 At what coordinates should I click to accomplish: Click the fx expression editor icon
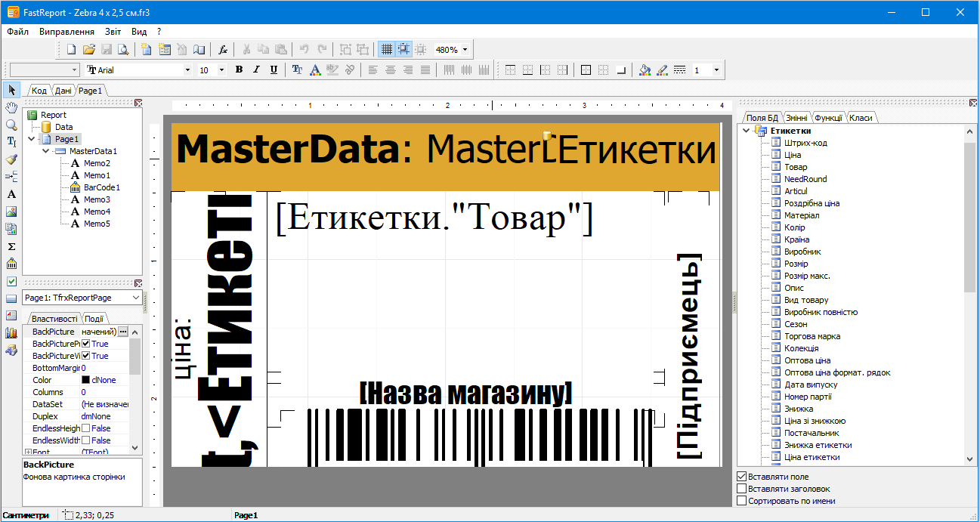pos(222,50)
